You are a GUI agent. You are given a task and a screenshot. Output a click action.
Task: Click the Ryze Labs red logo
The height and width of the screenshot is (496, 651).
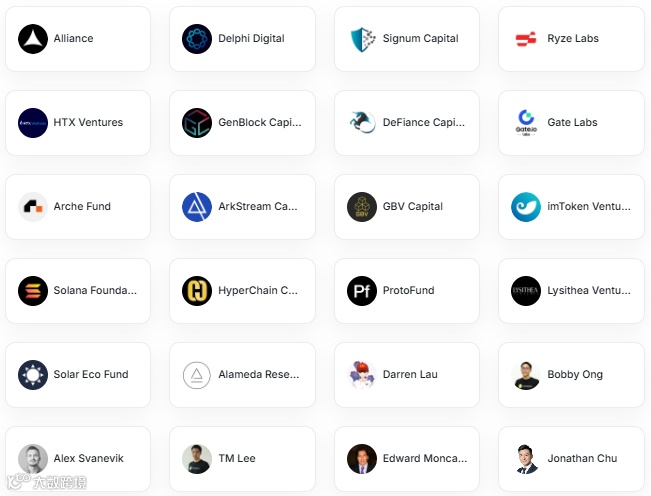tap(526, 39)
